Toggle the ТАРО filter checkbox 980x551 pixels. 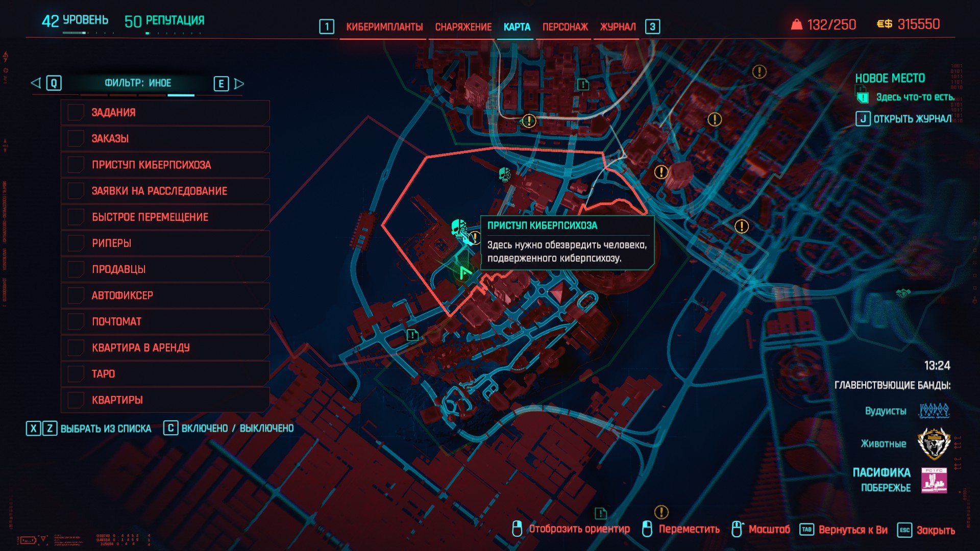coord(76,373)
